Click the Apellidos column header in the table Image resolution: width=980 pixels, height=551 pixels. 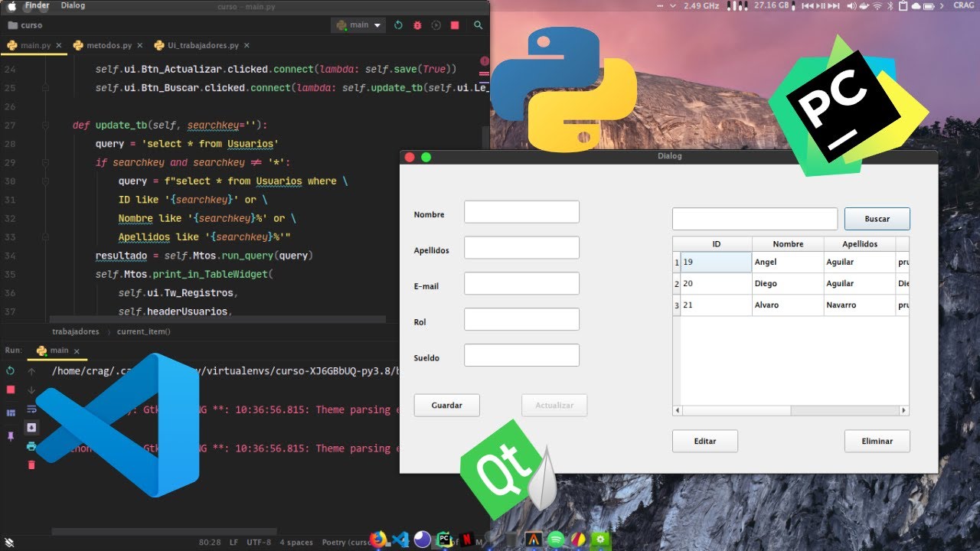(860, 244)
